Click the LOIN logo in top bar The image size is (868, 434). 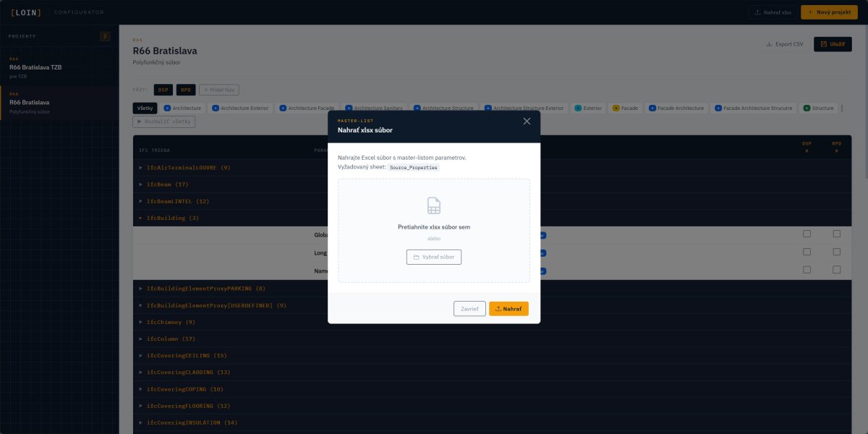26,12
